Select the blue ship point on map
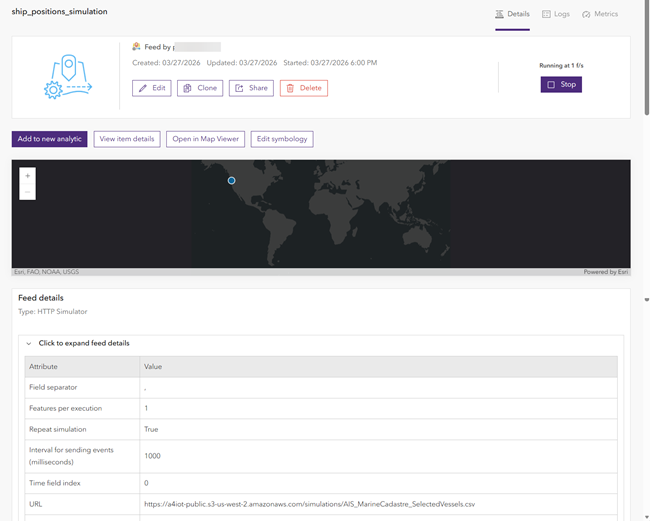 (x=231, y=180)
